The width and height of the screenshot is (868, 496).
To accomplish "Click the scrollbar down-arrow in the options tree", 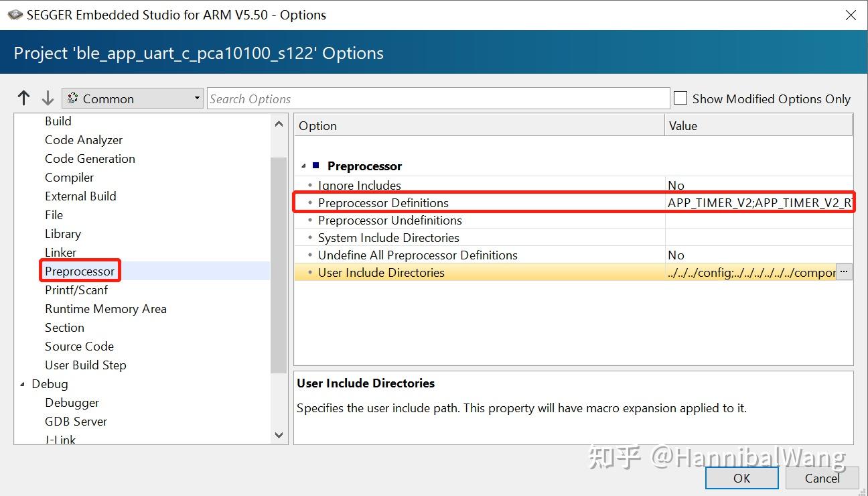I will [x=279, y=435].
